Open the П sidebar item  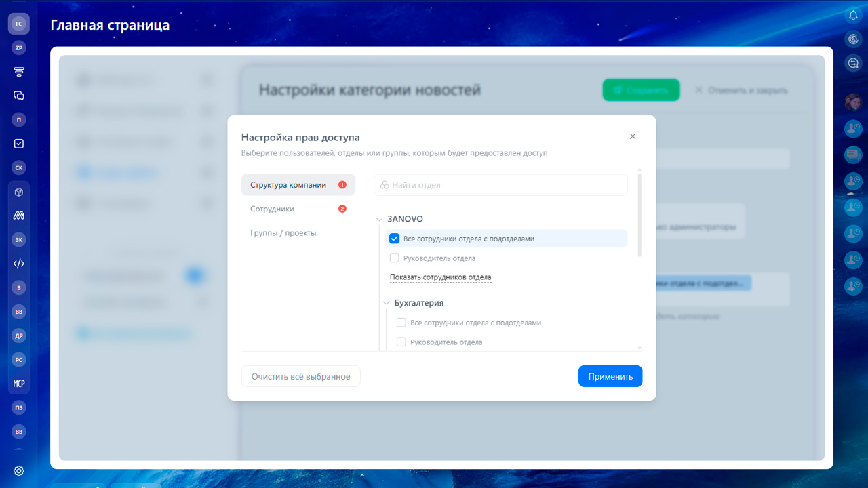pos(19,120)
